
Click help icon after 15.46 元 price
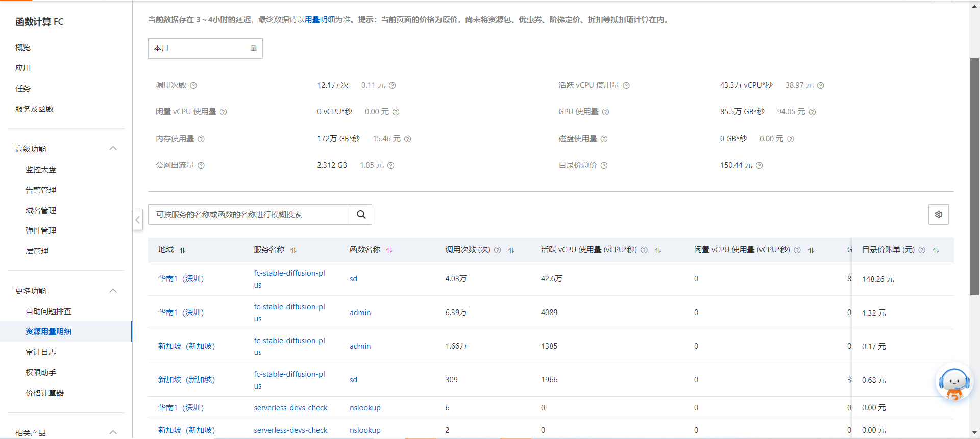click(x=407, y=139)
